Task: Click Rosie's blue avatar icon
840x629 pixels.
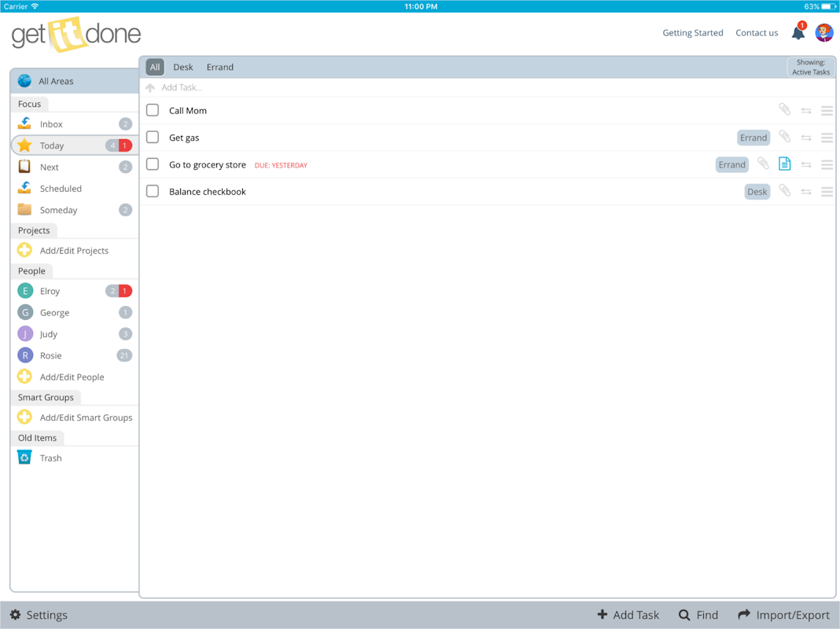Action: click(x=25, y=355)
